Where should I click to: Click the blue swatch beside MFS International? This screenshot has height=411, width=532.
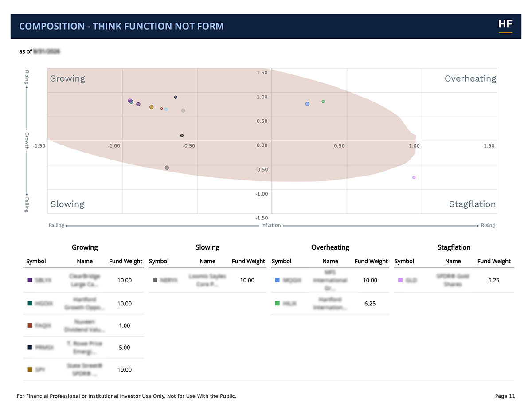pos(278,280)
